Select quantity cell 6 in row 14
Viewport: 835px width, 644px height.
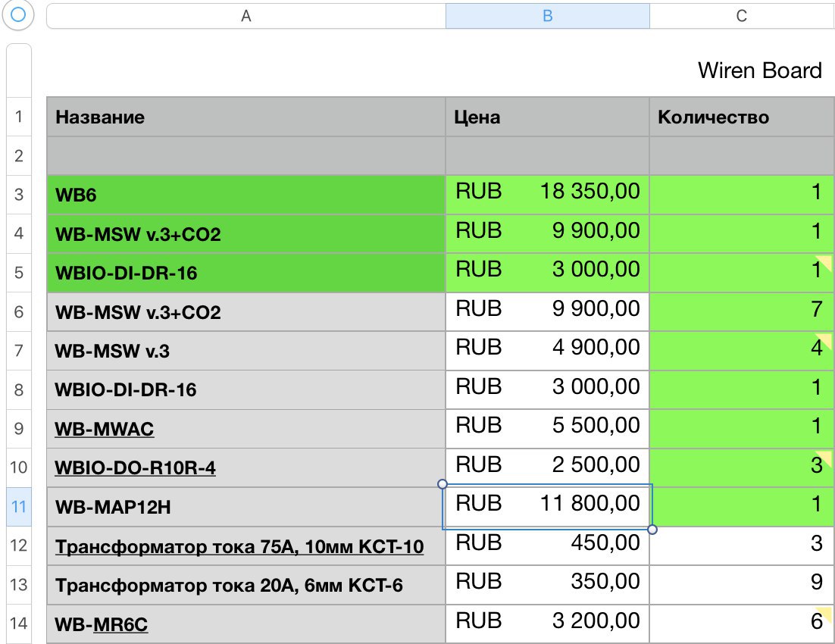[x=742, y=624]
